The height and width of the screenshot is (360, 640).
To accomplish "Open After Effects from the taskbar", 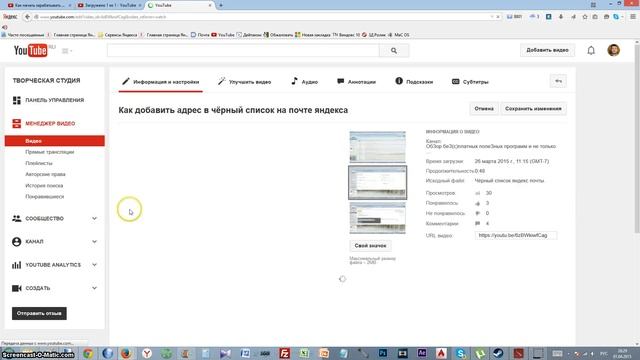I will pyautogui.click(x=422, y=353).
